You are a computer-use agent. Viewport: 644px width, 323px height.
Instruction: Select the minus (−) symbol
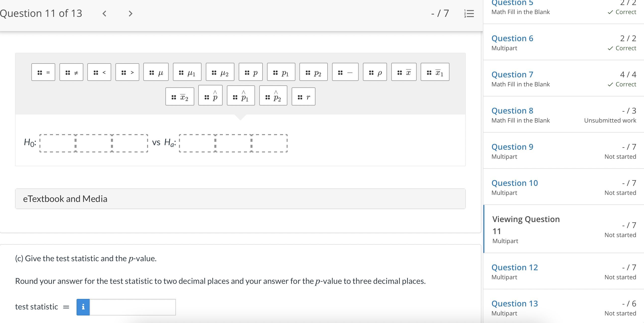click(345, 72)
